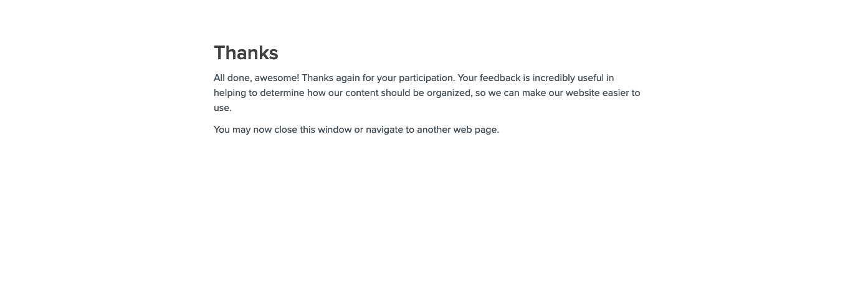
Task: Click the "Thanks" heading
Action: click(x=246, y=53)
